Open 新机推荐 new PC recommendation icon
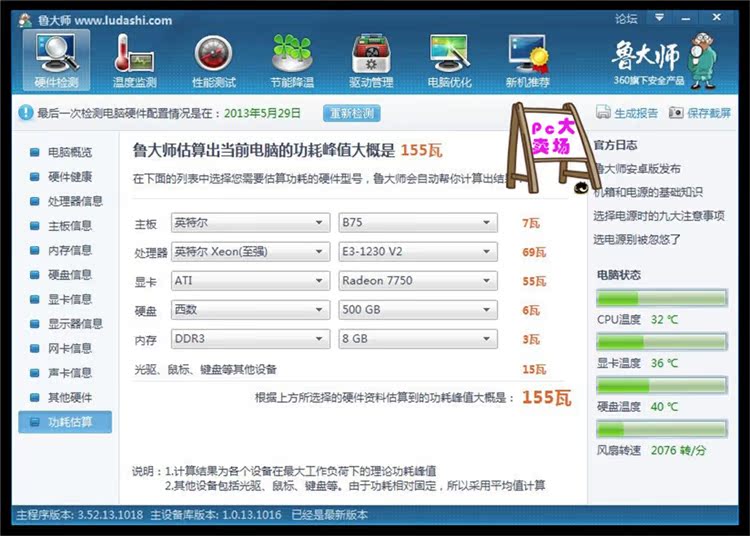Image resolution: width=750 pixels, height=536 pixels. click(528, 60)
